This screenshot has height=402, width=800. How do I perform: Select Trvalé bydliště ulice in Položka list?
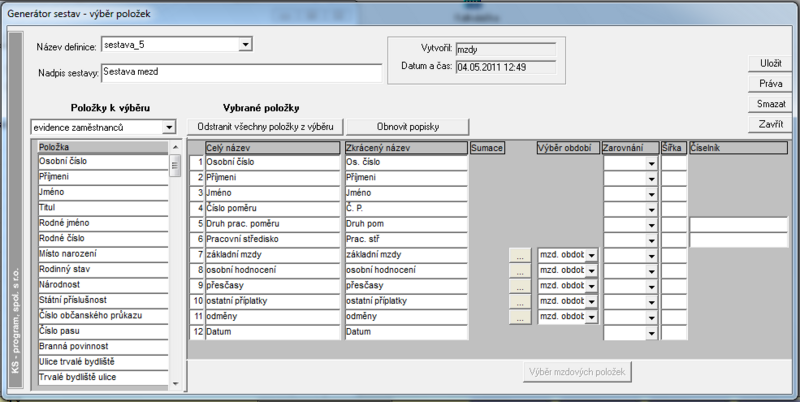click(103, 378)
